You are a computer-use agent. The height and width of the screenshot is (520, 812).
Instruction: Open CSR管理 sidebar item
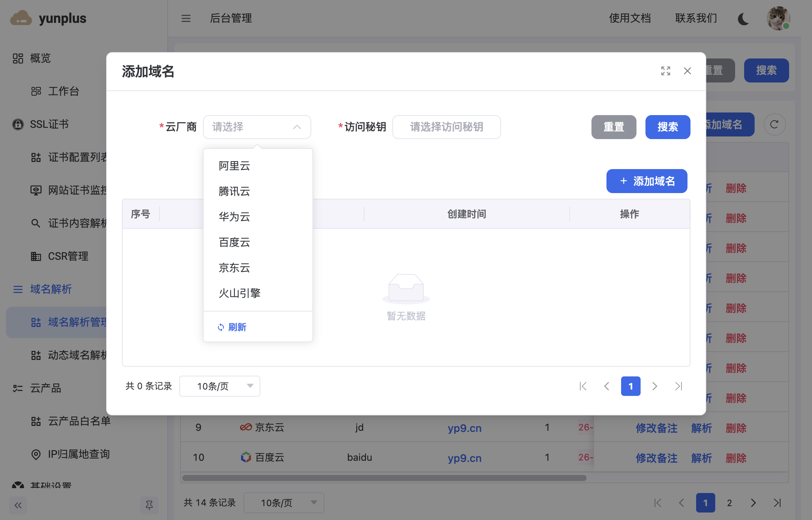[x=68, y=256]
